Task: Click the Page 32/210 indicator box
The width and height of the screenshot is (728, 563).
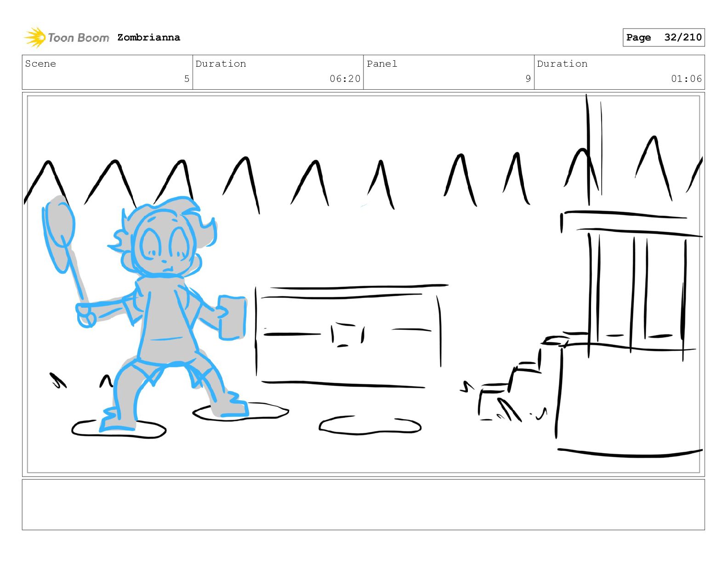Action: 663,37
